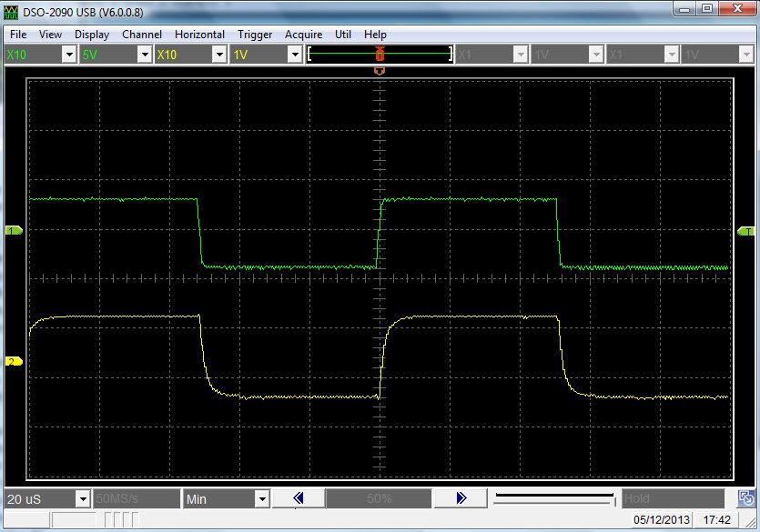Viewport: 760px width, 532px height.
Task: Click the CH1 green ground level marker
Action: [x=14, y=232]
